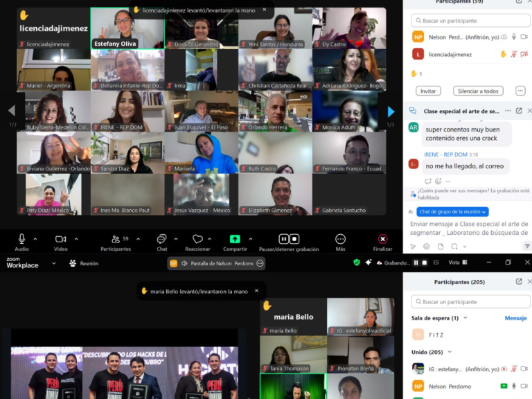This screenshot has height=399, width=532.
Task: Expand the Audio options caret
Action: (x=35, y=239)
